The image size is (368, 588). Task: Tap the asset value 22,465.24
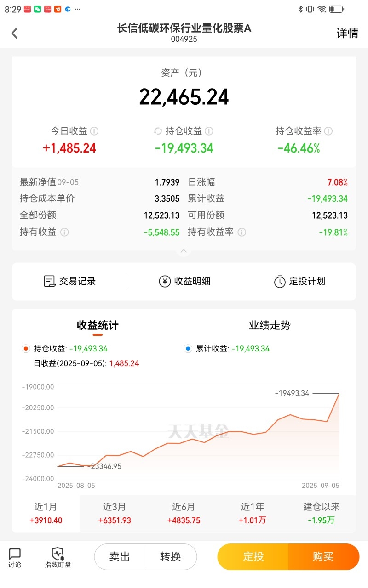coord(184,97)
